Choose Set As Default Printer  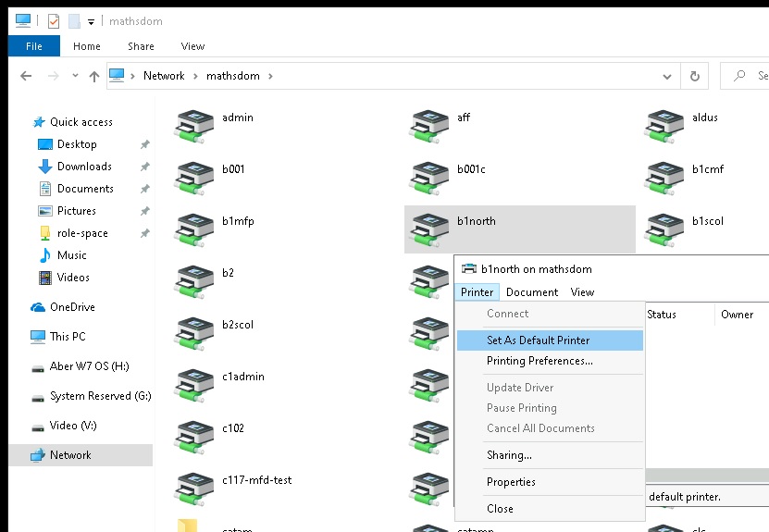click(538, 340)
